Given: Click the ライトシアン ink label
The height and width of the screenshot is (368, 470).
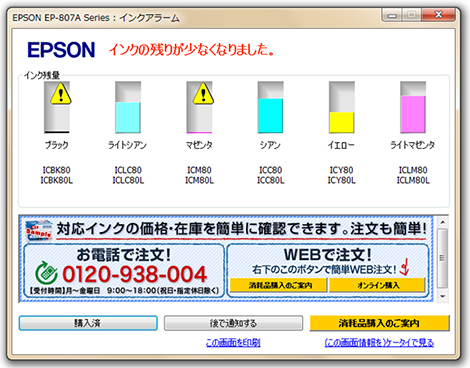Looking at the screenshot, I should (127, 145).
